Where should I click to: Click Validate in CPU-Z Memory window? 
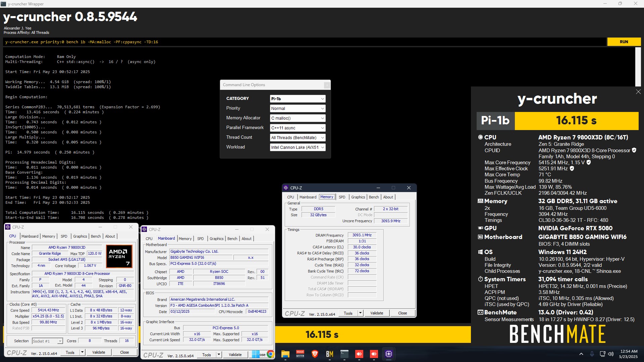[377, 313]
